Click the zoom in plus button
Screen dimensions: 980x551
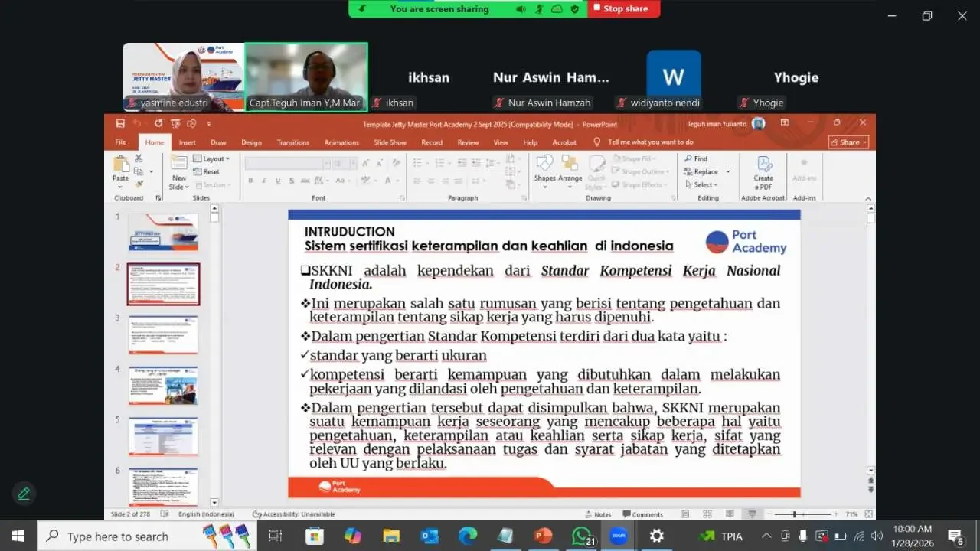(835, 514)
